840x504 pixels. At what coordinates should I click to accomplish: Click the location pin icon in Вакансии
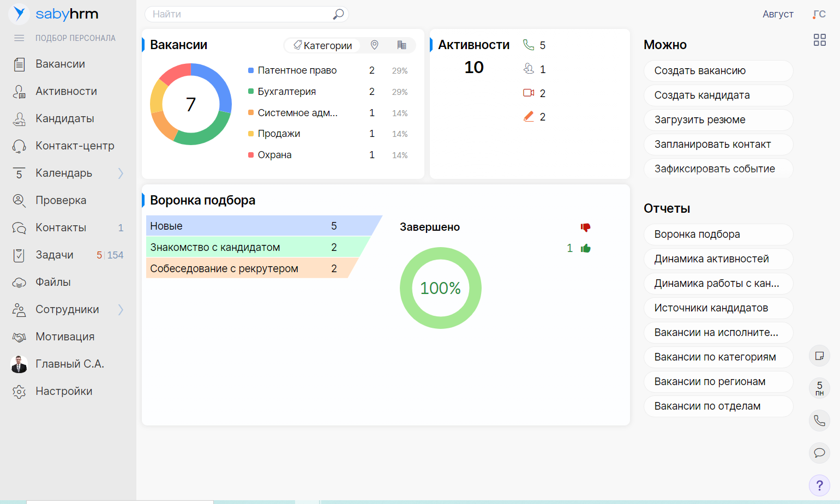click(x=374, y=45)
